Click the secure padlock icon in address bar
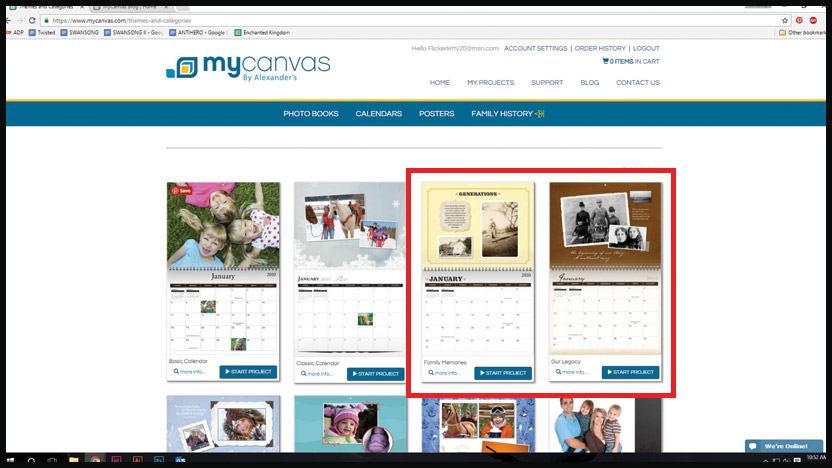 click(47, 21)
